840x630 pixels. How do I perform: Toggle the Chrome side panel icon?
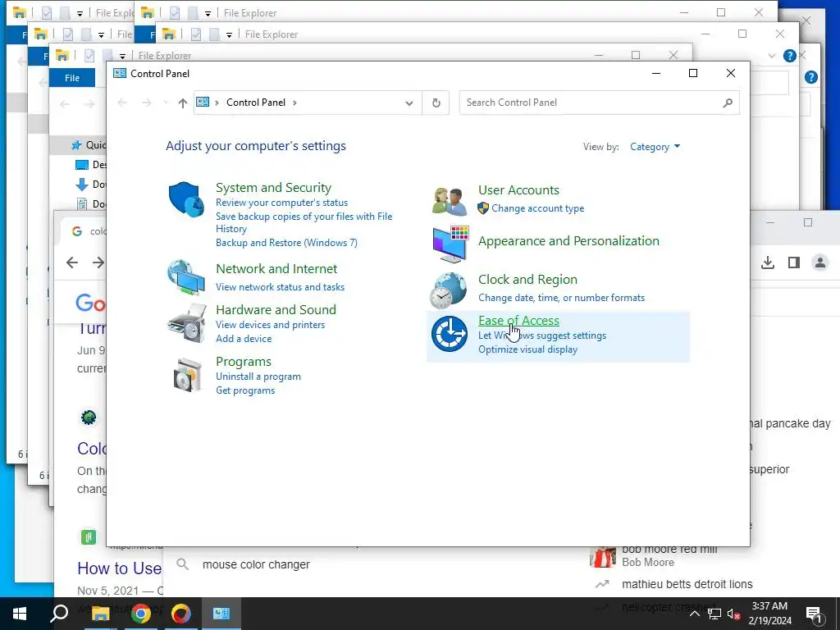794,262
